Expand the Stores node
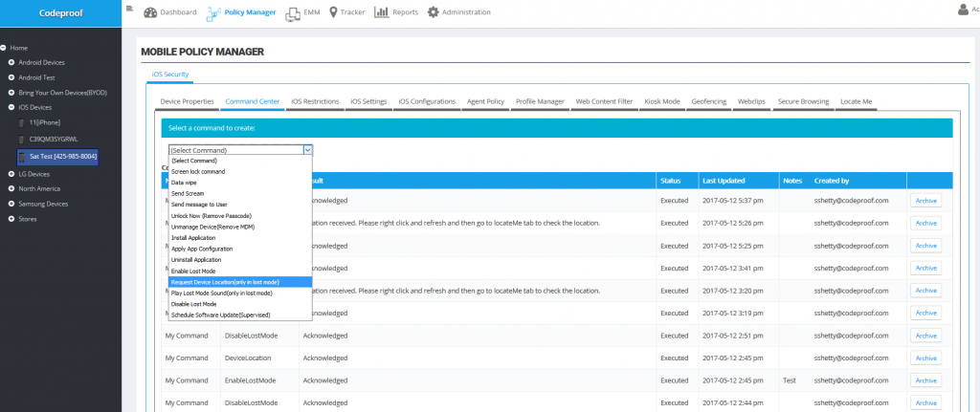Viewport: 980px width, 412px height. click(11, 219)
